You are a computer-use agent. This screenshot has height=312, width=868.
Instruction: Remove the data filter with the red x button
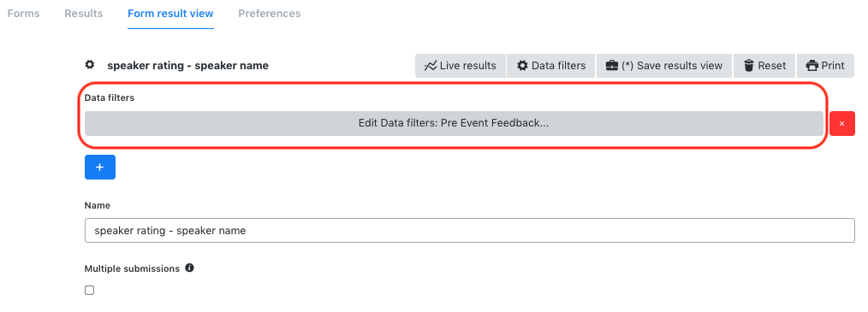pos(842,123)
